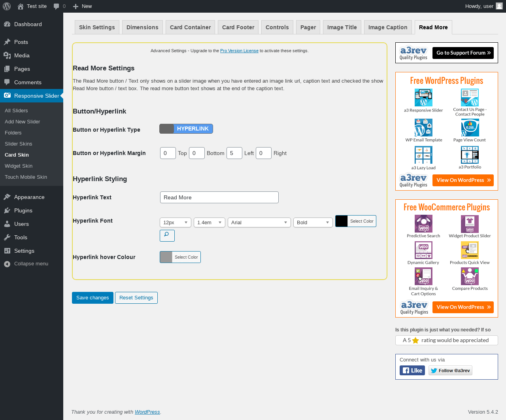Screen dimensions: 506x420
Task: Click the Posts pushpin icon
Action: pyautogui.click(x=7, y=42)
